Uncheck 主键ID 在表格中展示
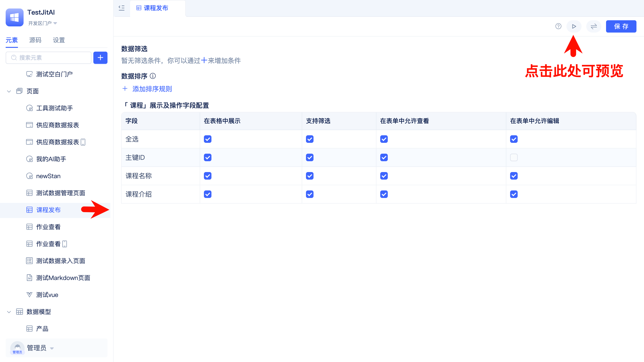The height and width of the screenshot is (362, 644). [x=207, y=157]
